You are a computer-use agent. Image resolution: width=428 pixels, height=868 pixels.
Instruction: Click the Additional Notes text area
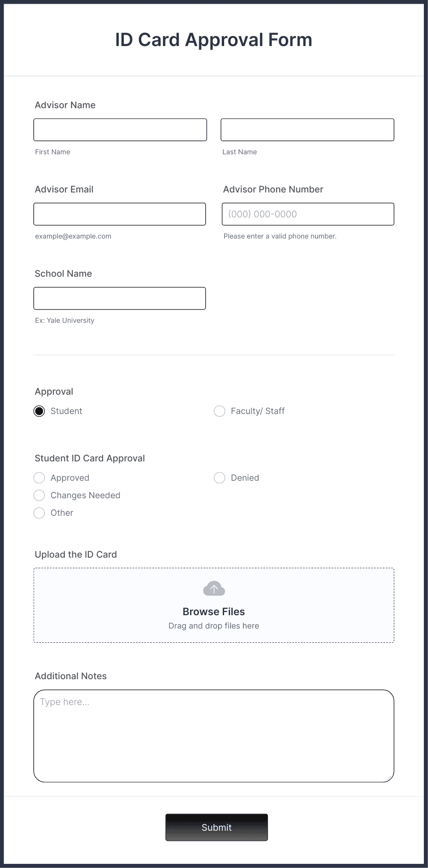[214, 736]
